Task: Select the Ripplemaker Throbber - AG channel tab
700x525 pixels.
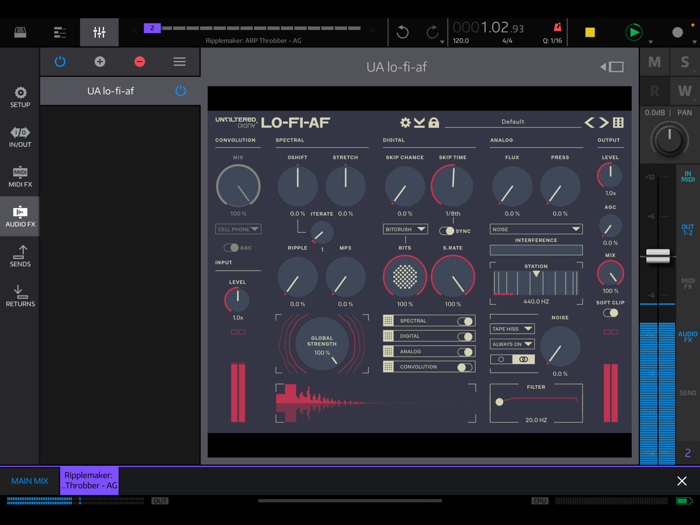Action: coord(90,481)
